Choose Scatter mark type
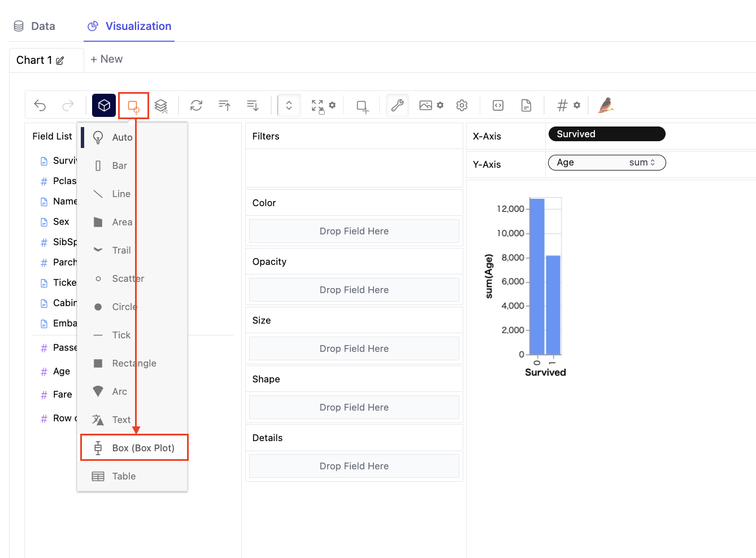 (x=132, y=278)
